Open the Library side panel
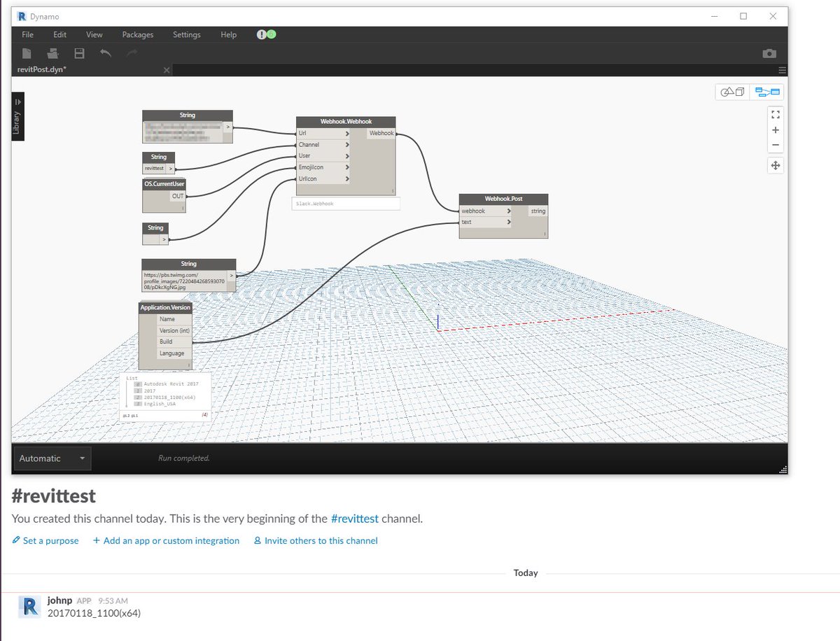The image size is (840, 641). pos(18,116)
